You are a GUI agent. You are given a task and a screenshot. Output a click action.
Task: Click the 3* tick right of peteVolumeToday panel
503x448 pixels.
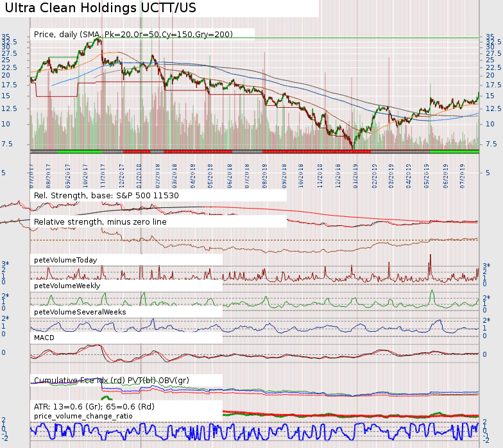486,266
